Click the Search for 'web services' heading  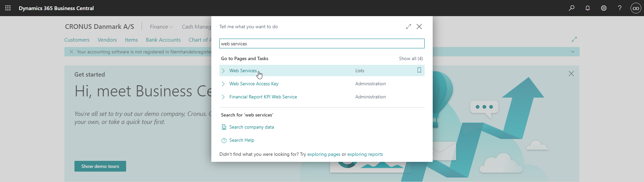coord(247,115)
